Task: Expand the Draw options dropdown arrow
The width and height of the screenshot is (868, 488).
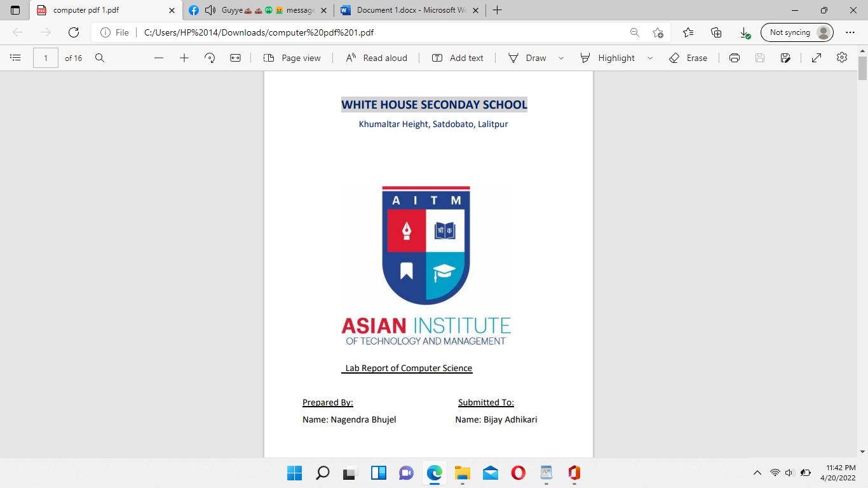Action: pos(561,58)
